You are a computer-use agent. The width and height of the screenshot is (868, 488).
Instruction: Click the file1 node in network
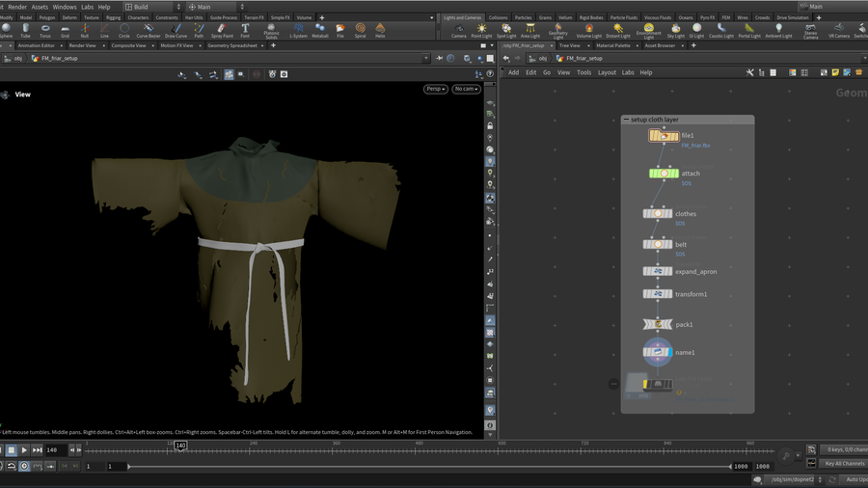[x=664, y=136]
